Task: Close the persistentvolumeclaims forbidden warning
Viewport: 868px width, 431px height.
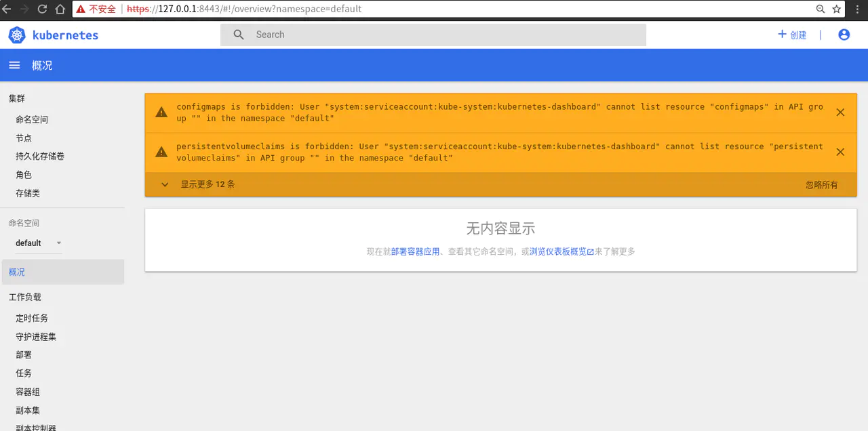Action: (x=840, y=152)
